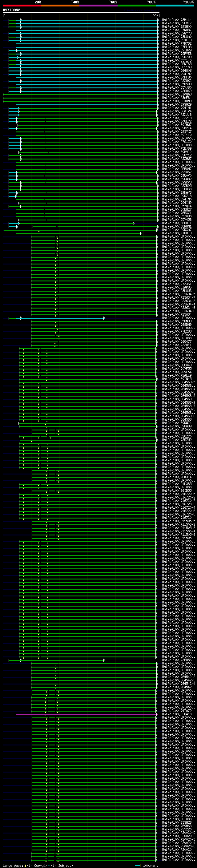Click the green ~80% identity legend segment

coord(137,6)
